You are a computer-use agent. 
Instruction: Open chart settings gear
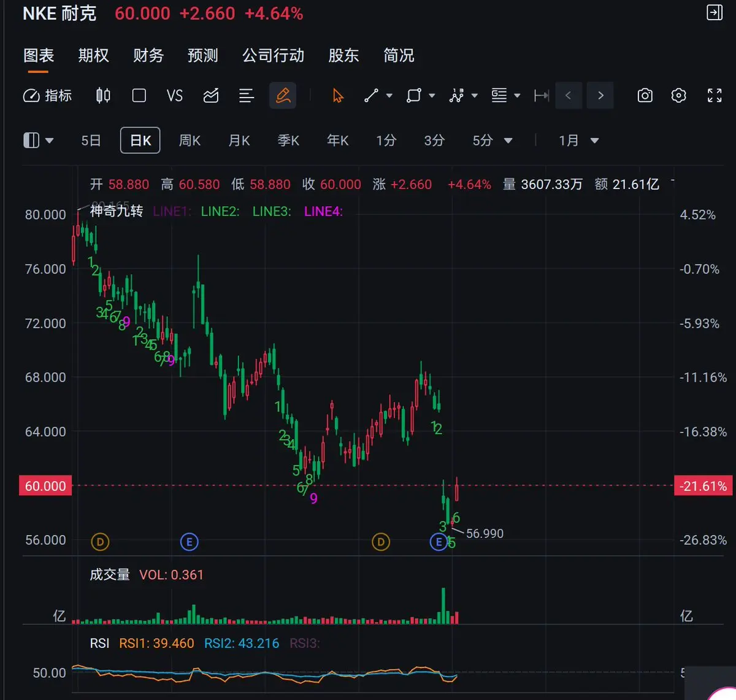point(678,96)
